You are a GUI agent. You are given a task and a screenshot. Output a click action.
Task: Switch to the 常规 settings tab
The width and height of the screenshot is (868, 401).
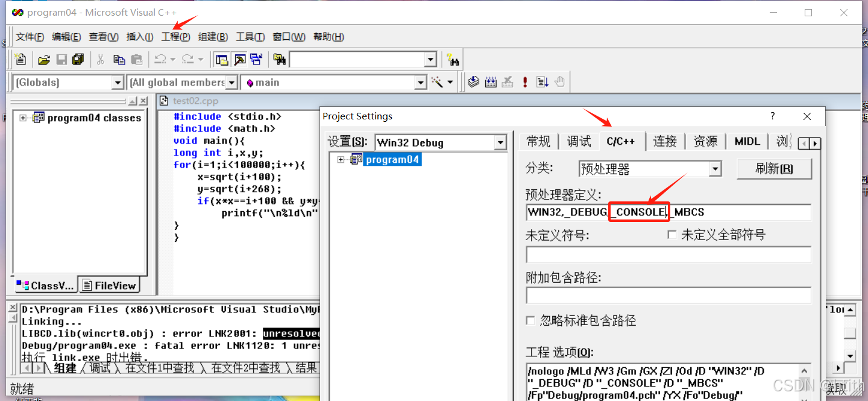tap(538, 142)
